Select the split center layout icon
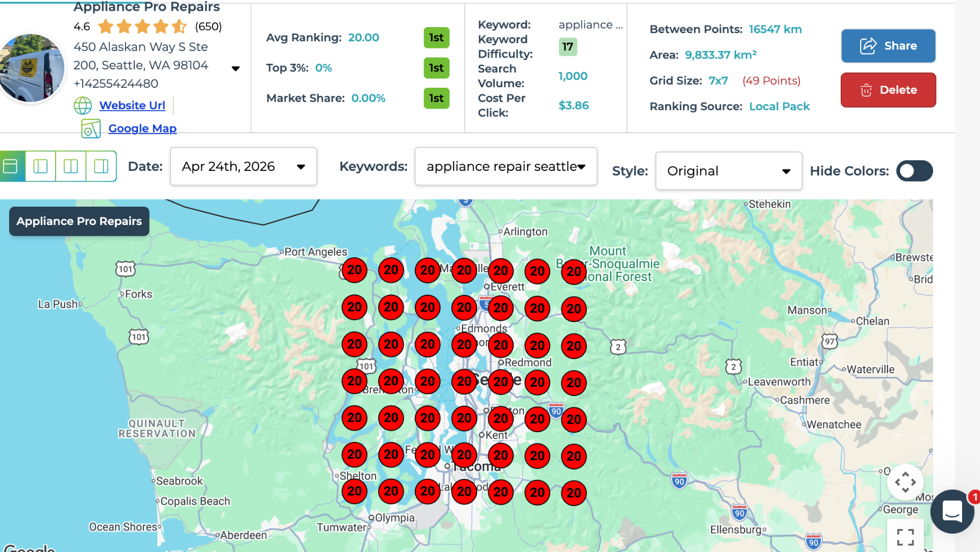The width and height of the screenshot is (980, 552). click(x=71, y=166)
